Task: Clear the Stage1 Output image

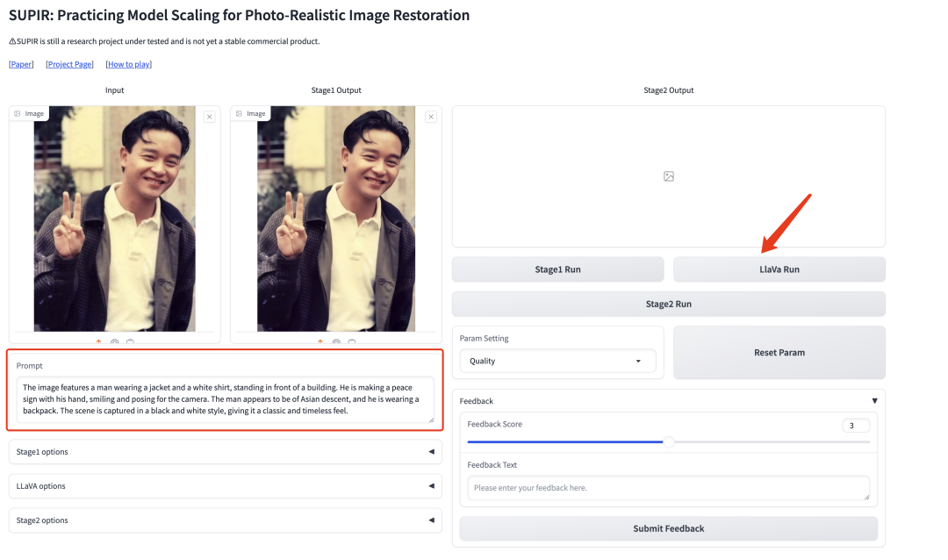Action: (430, 117)
